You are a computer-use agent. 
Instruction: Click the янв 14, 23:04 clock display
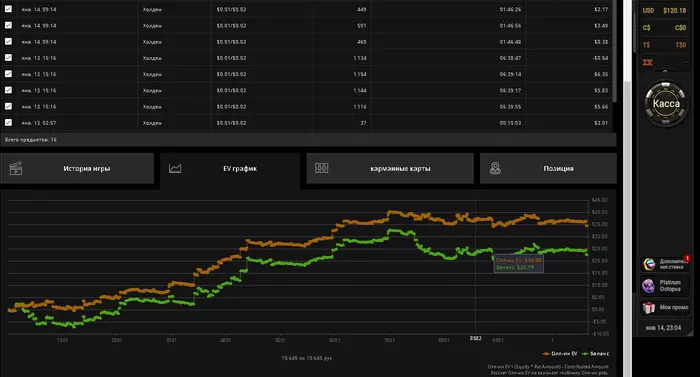[663, 327]
